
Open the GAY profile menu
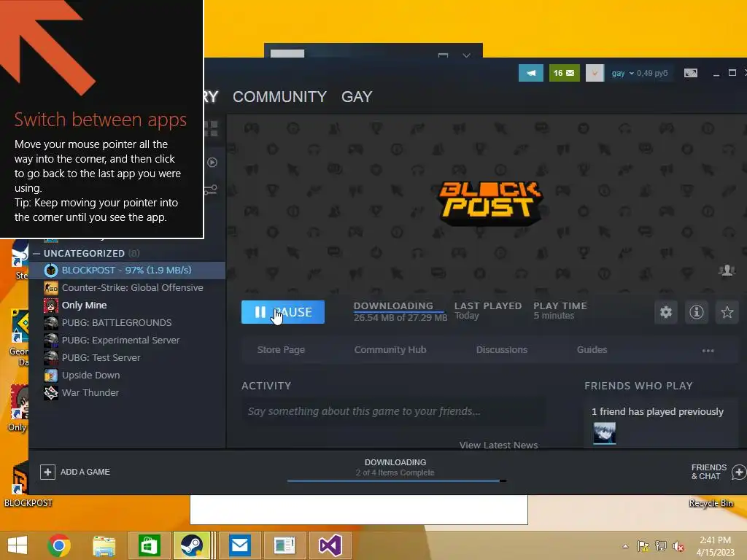(x=357, y=97)
